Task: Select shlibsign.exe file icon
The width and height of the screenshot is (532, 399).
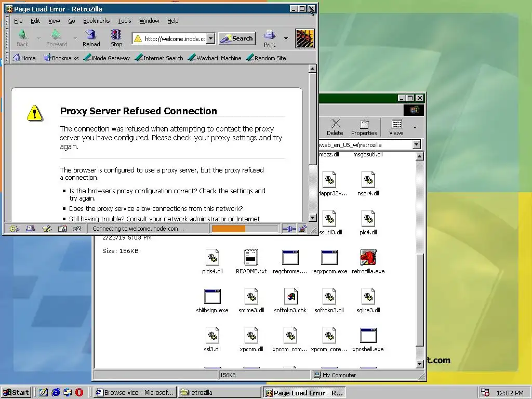Action: [212, 296]
